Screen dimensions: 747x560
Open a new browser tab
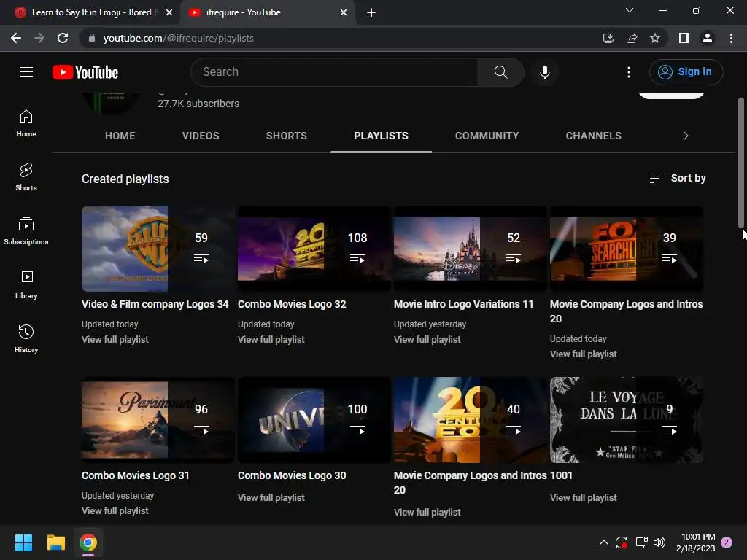(371, 12)
